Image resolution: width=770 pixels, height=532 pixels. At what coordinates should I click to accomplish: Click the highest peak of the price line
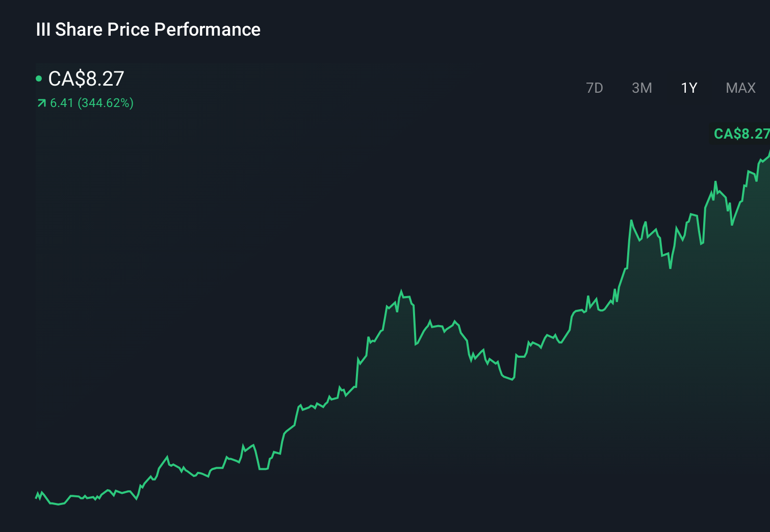coord(767,150)
